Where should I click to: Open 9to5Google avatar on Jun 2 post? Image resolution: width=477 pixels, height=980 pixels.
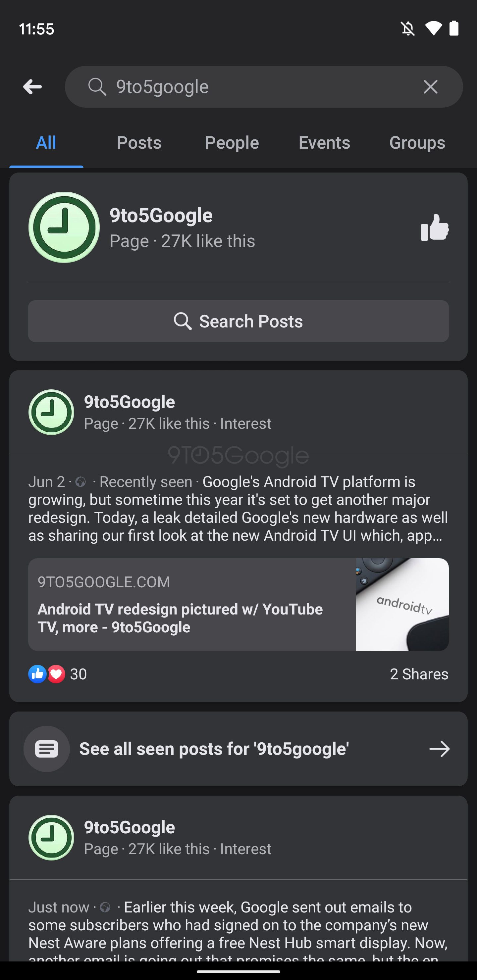pyautogui.click(x=51, y=412)
